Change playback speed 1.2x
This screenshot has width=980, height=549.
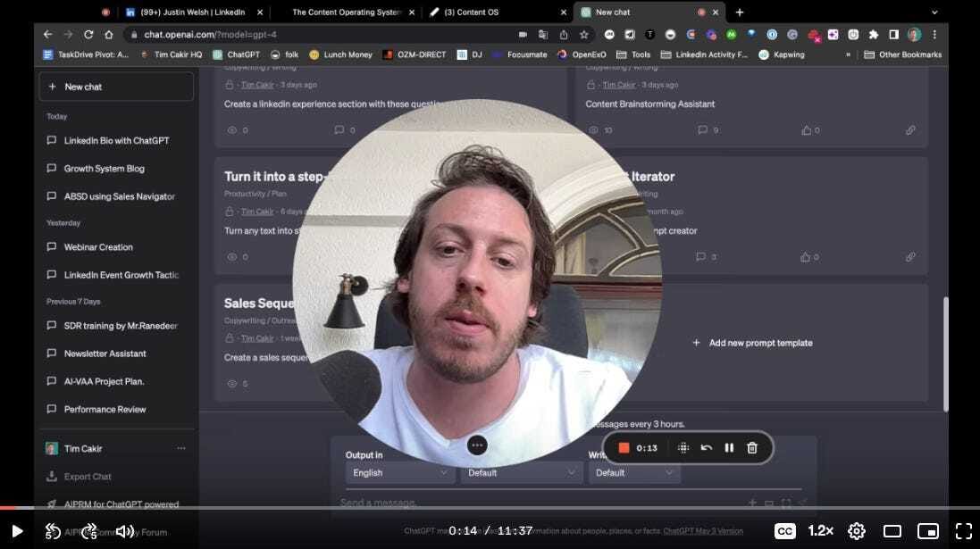820,531
